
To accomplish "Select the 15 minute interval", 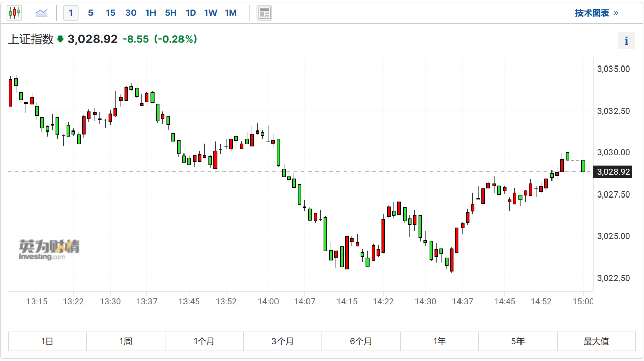I will pos(110,13).
